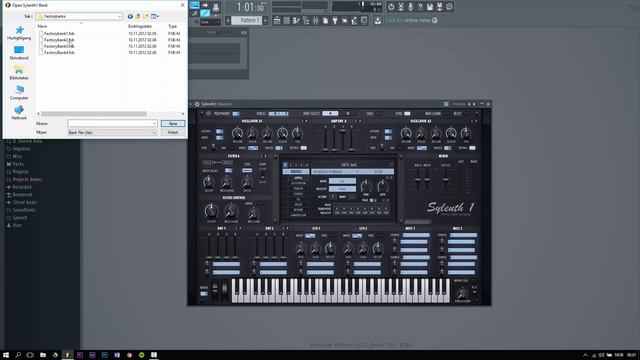The image size is (640, 360).
Task: Open Sylenth1 Menu button in center display
Action: [x=296, y=172]
